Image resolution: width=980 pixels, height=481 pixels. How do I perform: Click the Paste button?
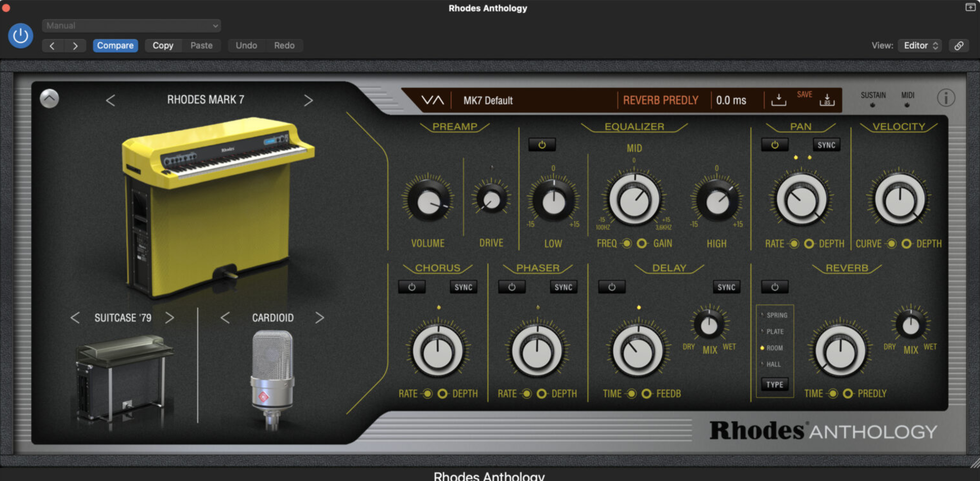pyautogui.click(x=201, y=46)
